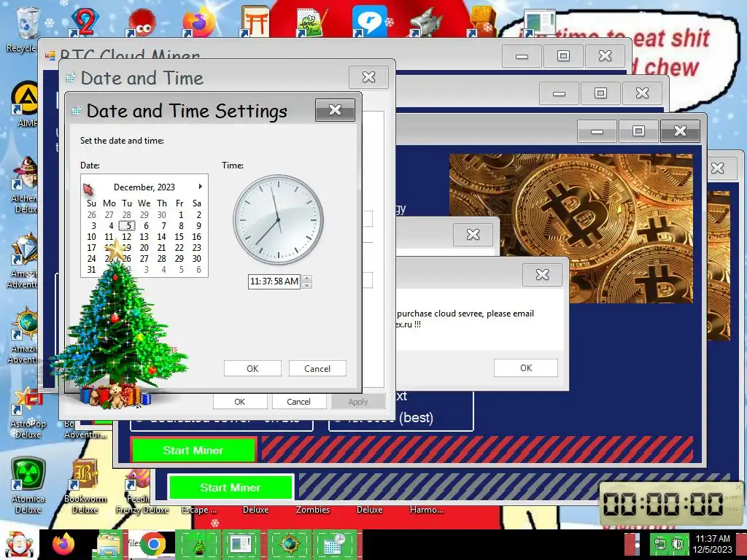The height and width of the screenshot is (560, 747).
Task: Go to the next month in the calendar
Action: point(201,187)
